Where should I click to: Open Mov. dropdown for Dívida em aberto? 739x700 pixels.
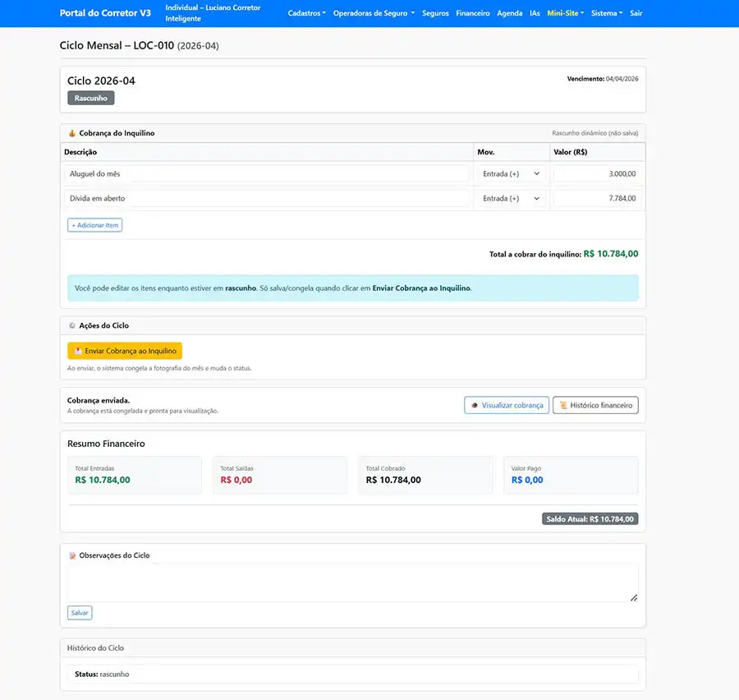pyautogui.click(x=512, y=199)
